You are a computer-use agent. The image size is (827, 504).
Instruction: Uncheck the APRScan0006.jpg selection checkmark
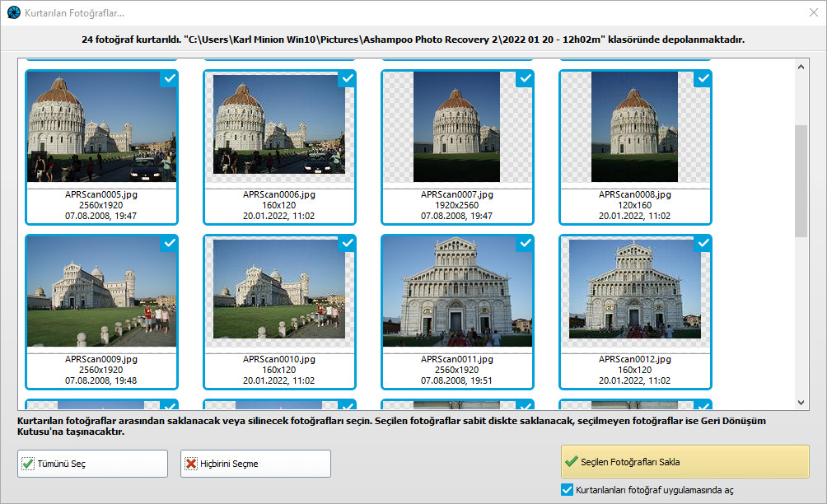click(x=347, y=78)
